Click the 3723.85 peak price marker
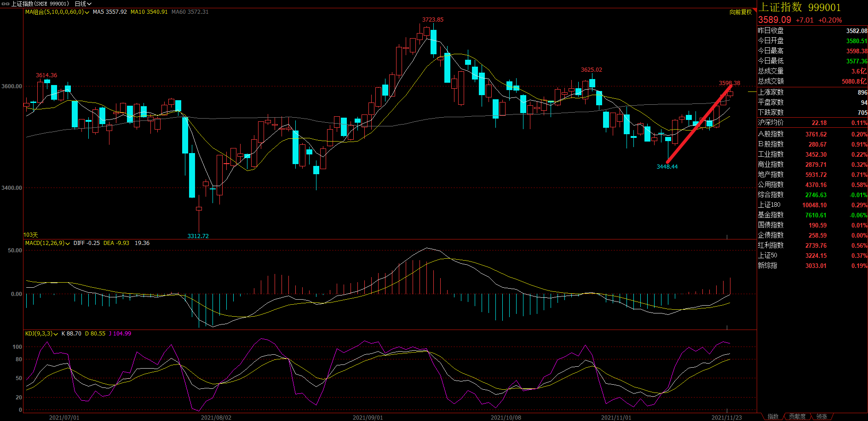The image size is (868, 421). pyautogui.click(x=433, y=20)
